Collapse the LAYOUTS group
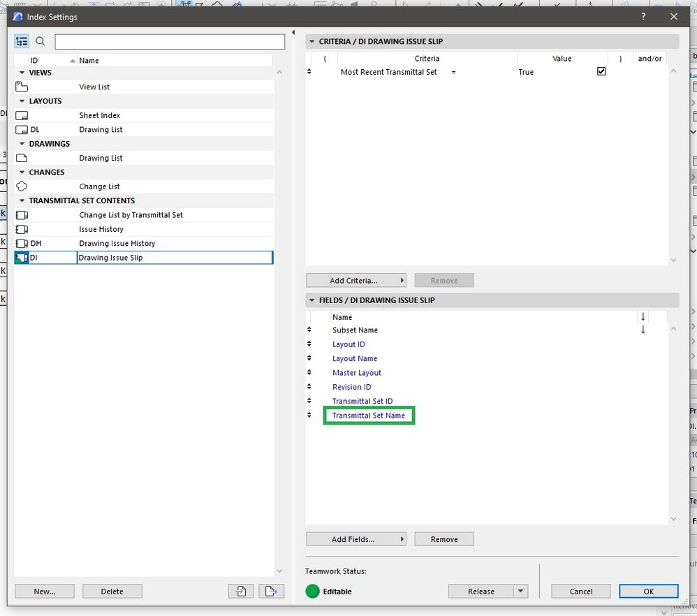This screenshot has height=616, width=697. [x=22, y=101]
